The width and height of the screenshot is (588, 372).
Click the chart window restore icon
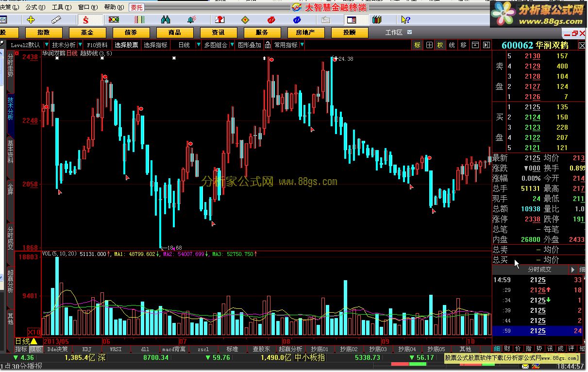(575, 34)
